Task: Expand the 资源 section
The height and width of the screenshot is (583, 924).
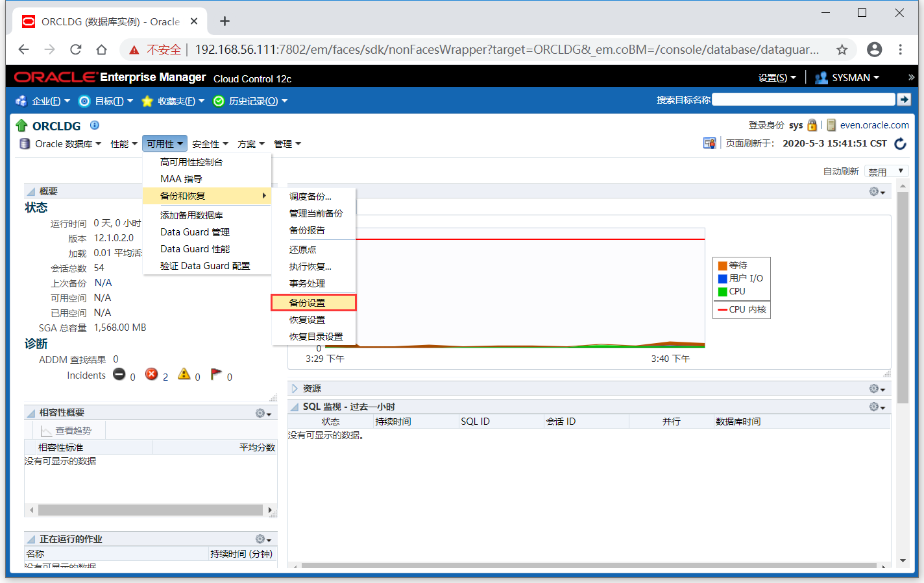Action: pyautogui.click(x=295, y=388)
